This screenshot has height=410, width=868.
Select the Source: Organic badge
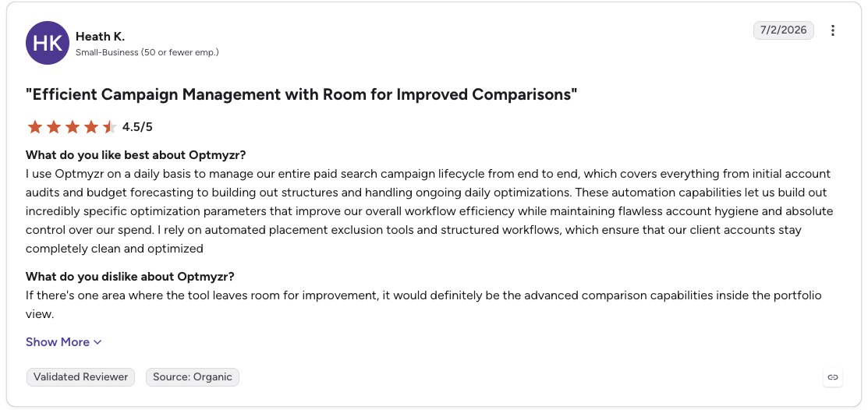[193, 377]
